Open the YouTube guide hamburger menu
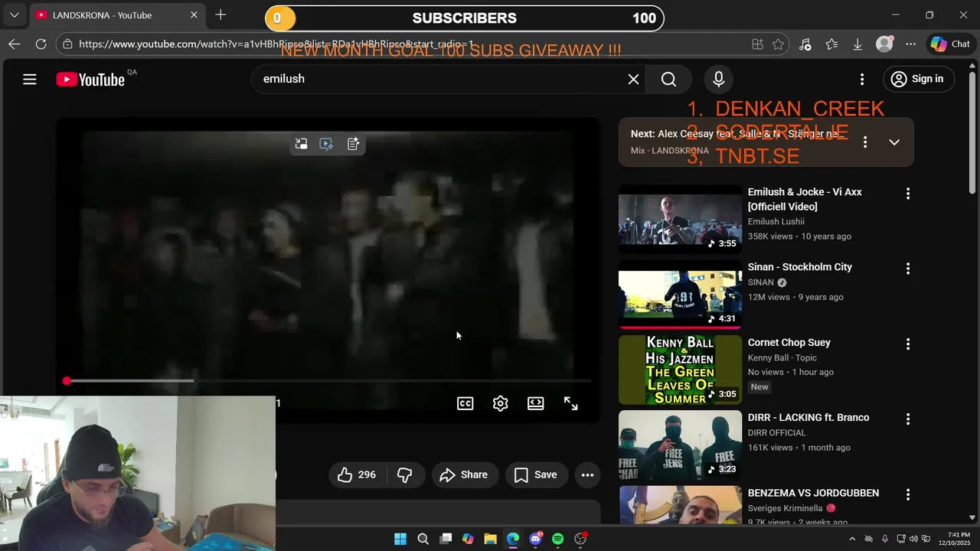The image size is (980, 551). click(30, 79)
